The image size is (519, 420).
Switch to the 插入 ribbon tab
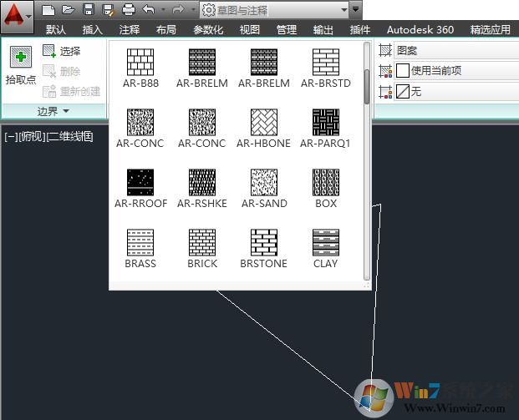coord(92,29)
